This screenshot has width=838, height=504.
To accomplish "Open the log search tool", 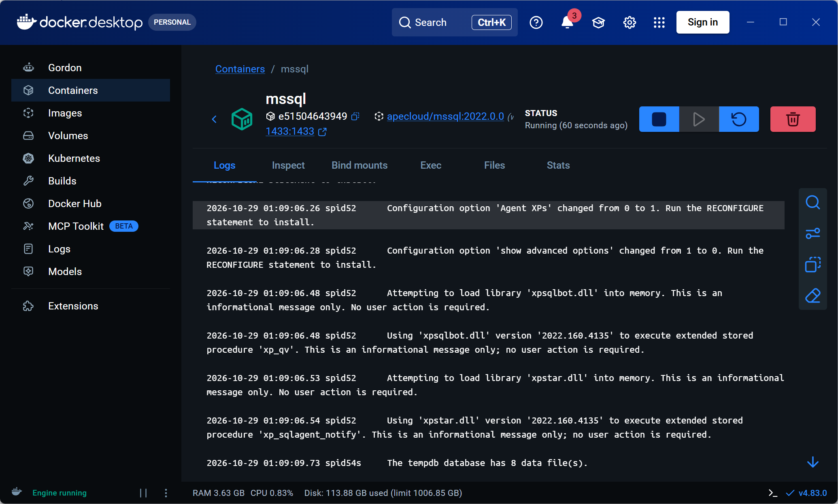I will click(812, 202).
